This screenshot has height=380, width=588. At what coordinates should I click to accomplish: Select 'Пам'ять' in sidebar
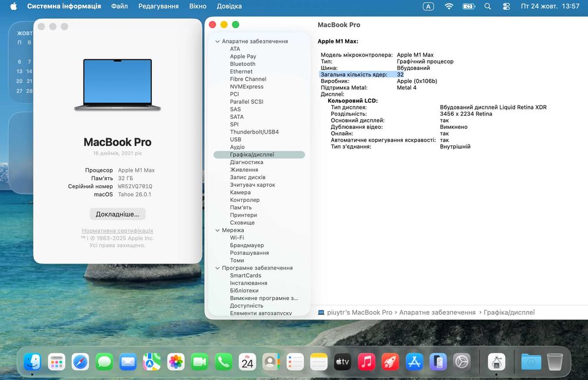pyautogui.click(x=240, y=208)
